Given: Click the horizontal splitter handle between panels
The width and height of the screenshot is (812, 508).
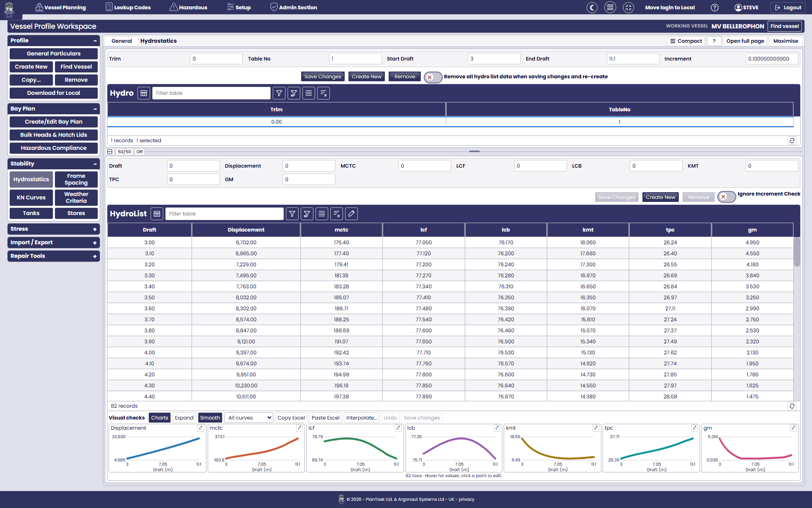Looking at the screenshot, I should coord(475,151).
